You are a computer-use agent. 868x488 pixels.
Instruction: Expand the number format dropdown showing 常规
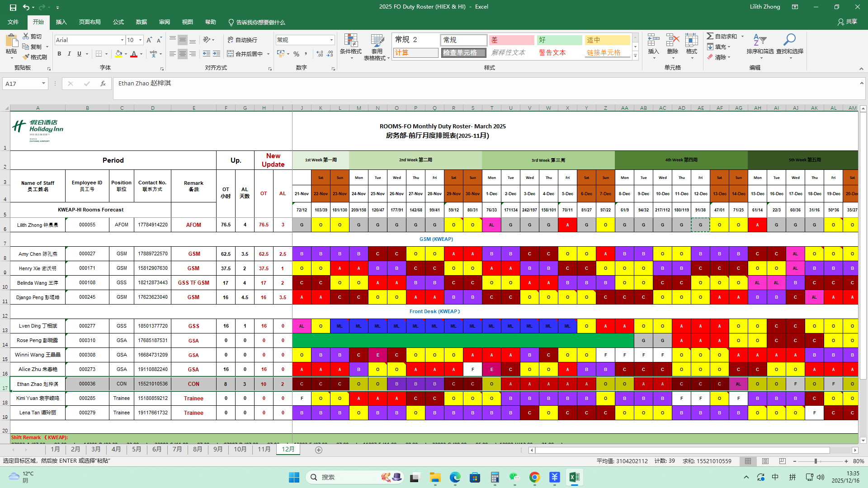[331, 40]
